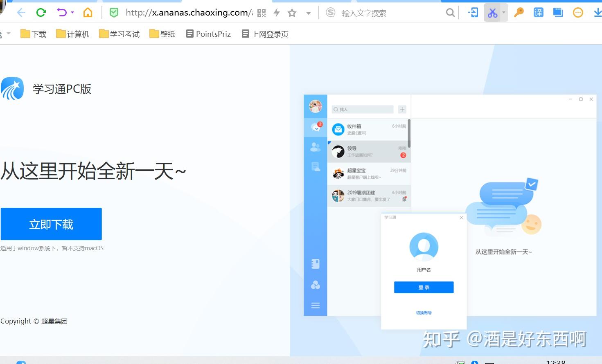
Task: Click the user avatar in preview sidebar
Action: [315, 106]
